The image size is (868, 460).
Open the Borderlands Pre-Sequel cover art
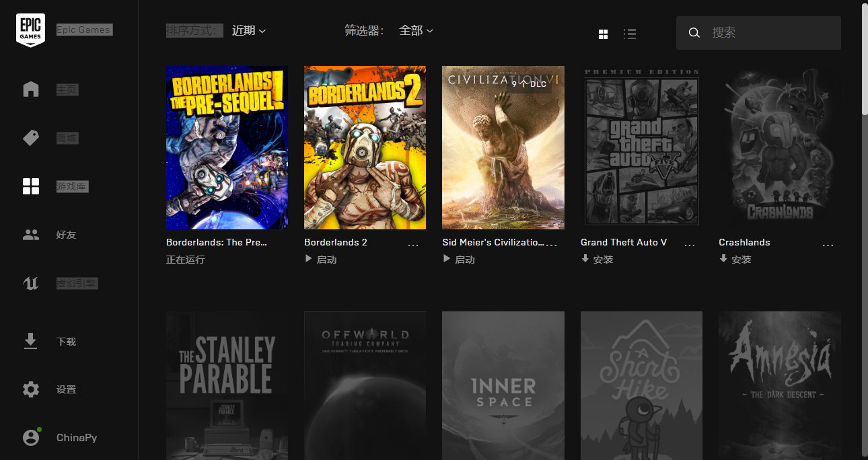[227, 147]
